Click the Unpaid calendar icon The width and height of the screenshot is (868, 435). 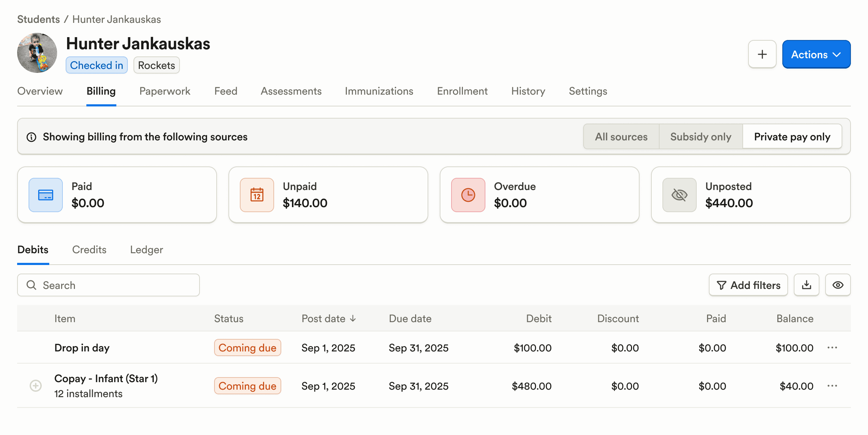click(257, 195)
